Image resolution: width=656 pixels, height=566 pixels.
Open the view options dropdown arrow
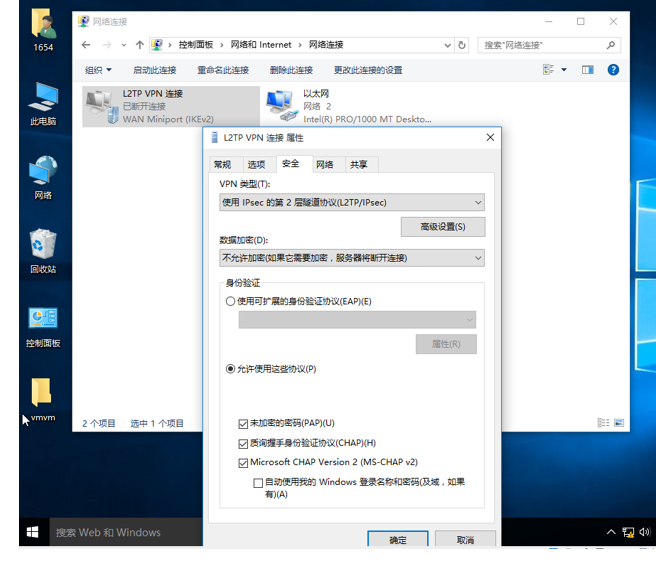tap(564, 70)
